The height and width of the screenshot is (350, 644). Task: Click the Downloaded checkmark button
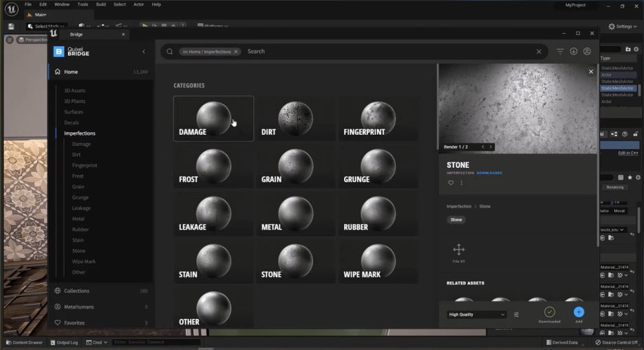(x=550, y=312)
